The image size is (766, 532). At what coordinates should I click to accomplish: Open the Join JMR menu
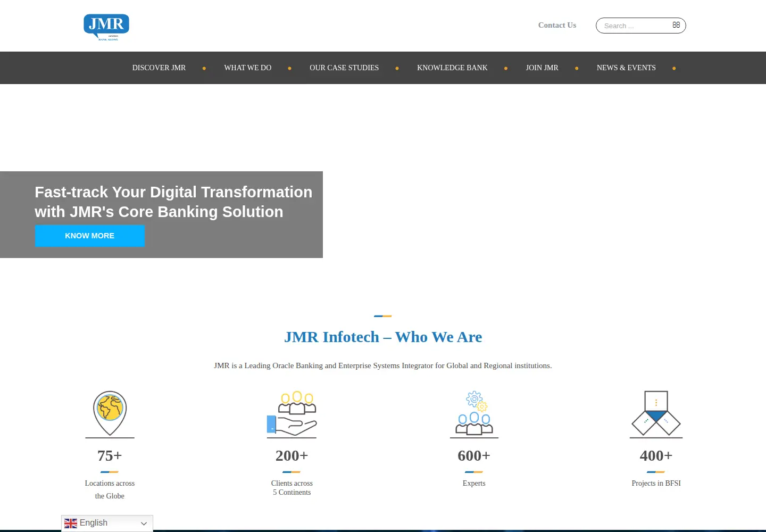(x=542, y=68)
